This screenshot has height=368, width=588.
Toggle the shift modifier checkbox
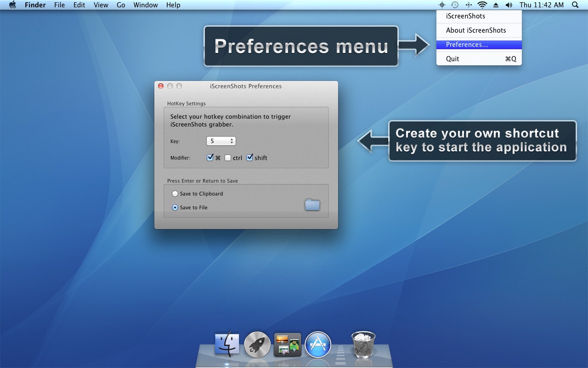249,158
